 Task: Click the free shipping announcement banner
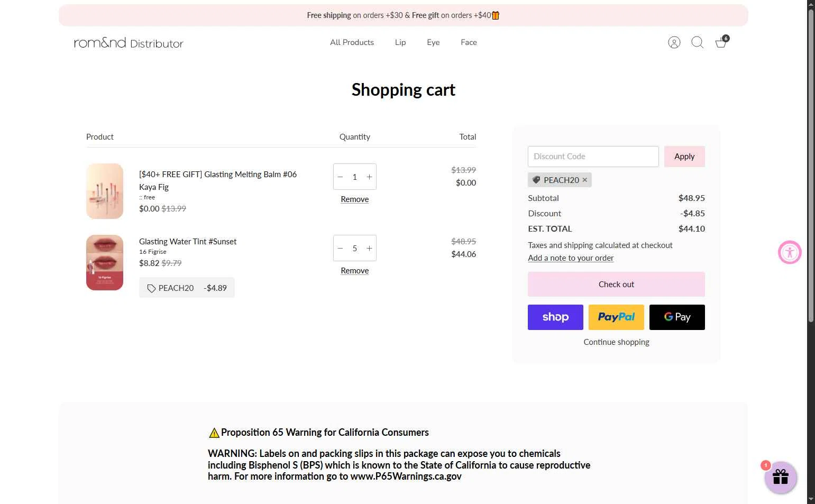point(403,15)
